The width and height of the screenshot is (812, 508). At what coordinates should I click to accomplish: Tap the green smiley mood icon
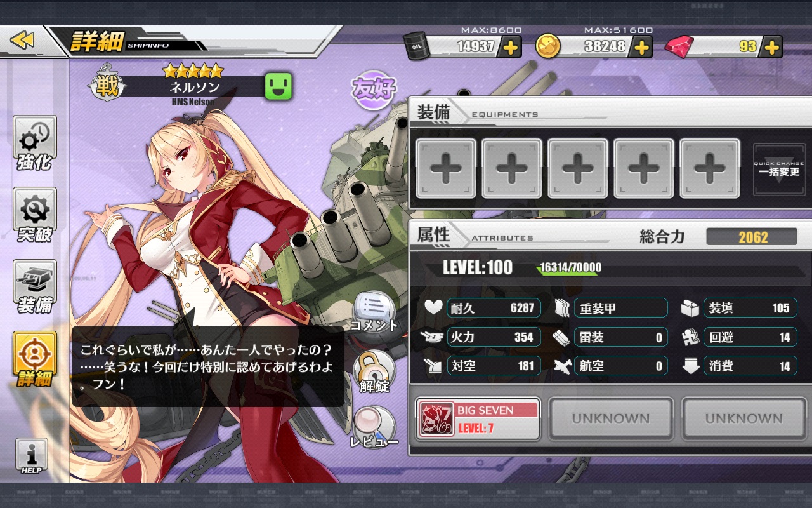pyautogui.click(x=279, y=86)
